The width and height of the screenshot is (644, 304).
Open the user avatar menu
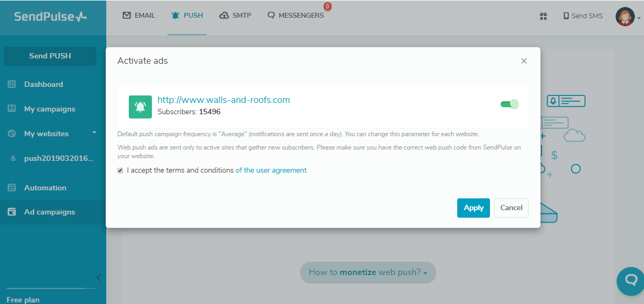pyautogui.click(x=628, y=17)
